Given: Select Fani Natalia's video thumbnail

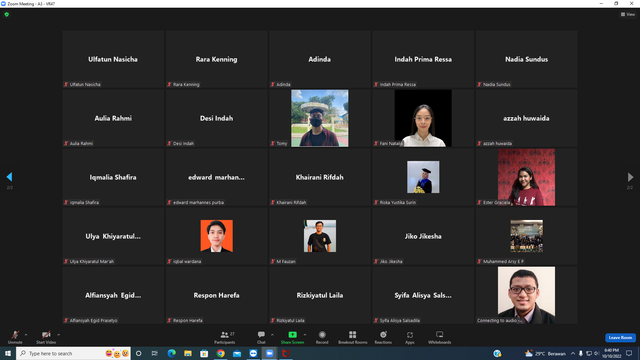Looking at the screenshot, I should 423,118.
